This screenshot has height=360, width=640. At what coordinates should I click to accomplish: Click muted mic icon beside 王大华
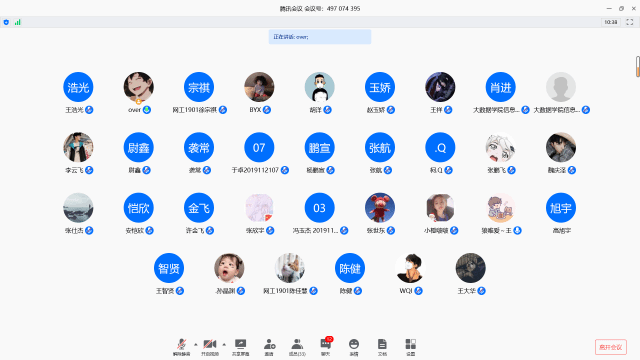482,291
